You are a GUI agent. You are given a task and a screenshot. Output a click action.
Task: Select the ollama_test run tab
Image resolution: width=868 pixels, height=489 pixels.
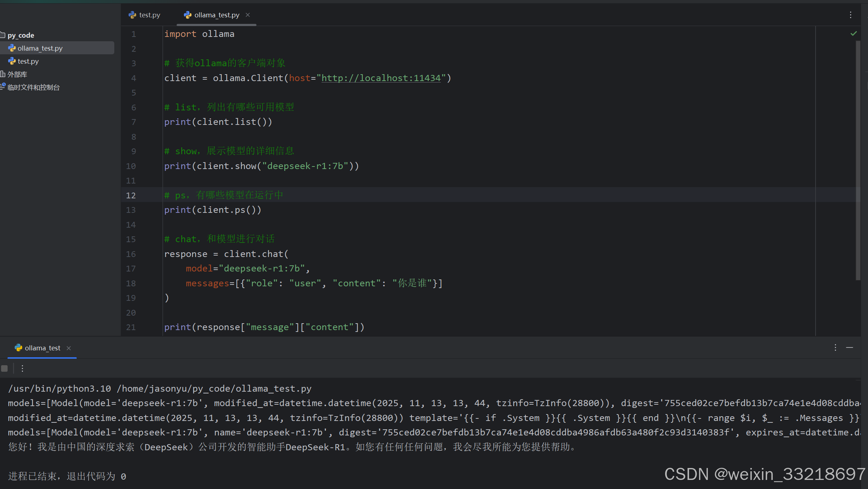pyautogui.click(x=42, y=348)
